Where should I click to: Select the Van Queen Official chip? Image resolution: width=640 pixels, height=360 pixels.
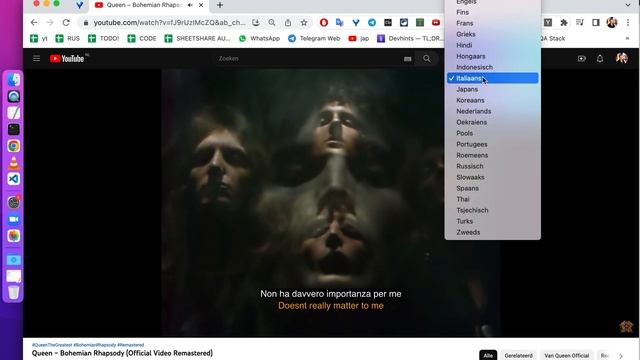point(567,355)
